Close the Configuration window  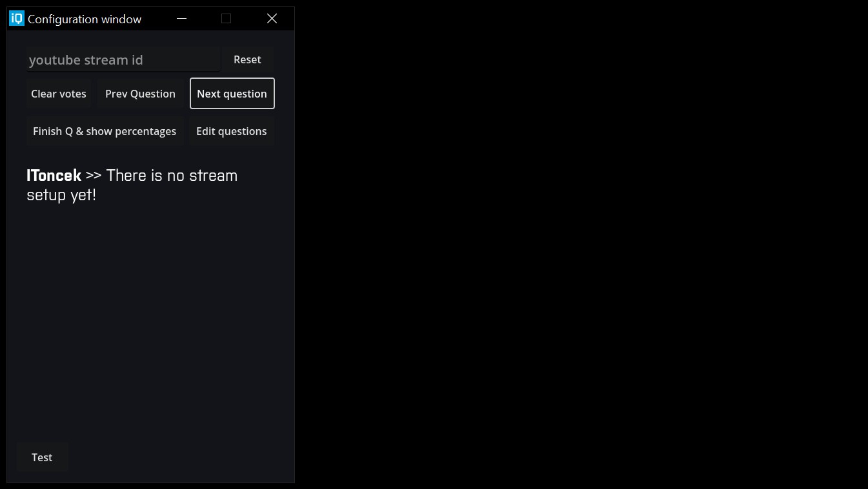tap(271, 18)
